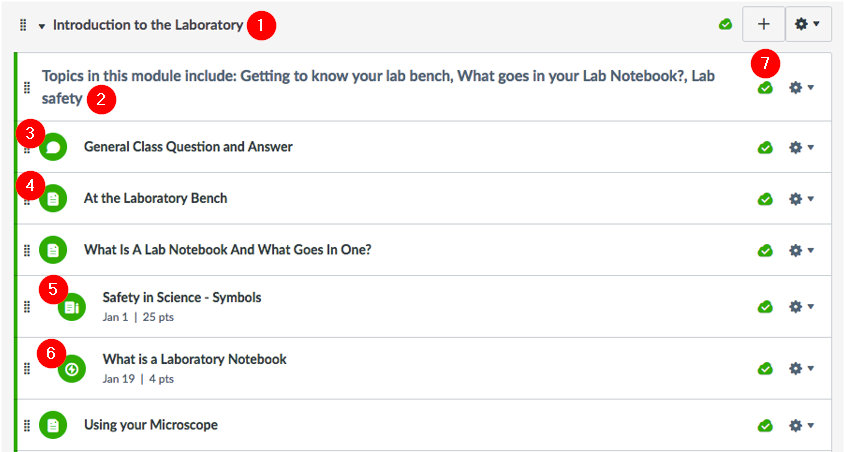
Task: Toggle the publish cloud for Safety in Science - Symbols
Action: pos(765,307)
